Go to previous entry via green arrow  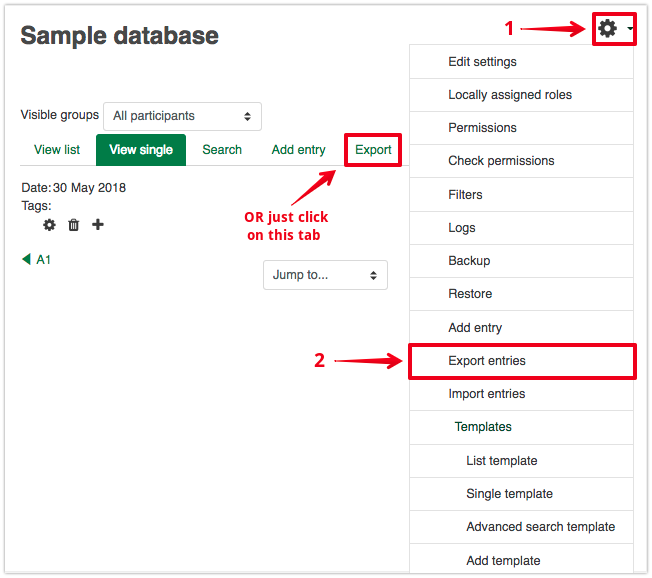tap(26, 259)
